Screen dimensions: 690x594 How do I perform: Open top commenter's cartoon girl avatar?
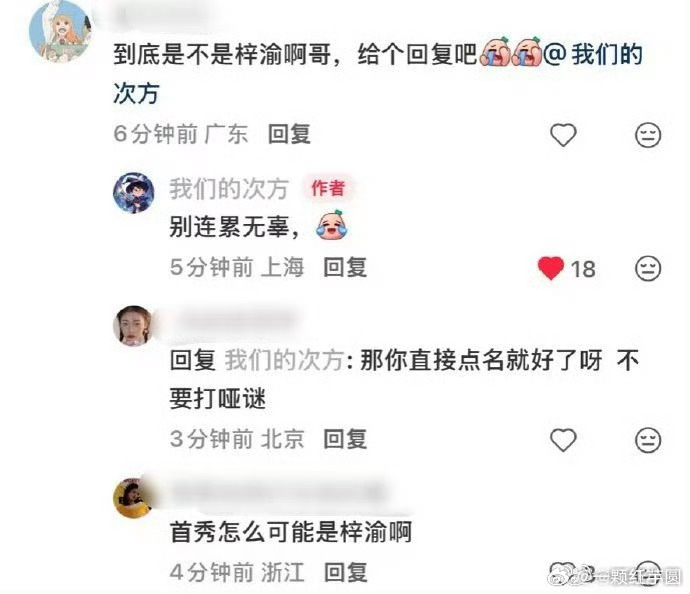[60, 31]
